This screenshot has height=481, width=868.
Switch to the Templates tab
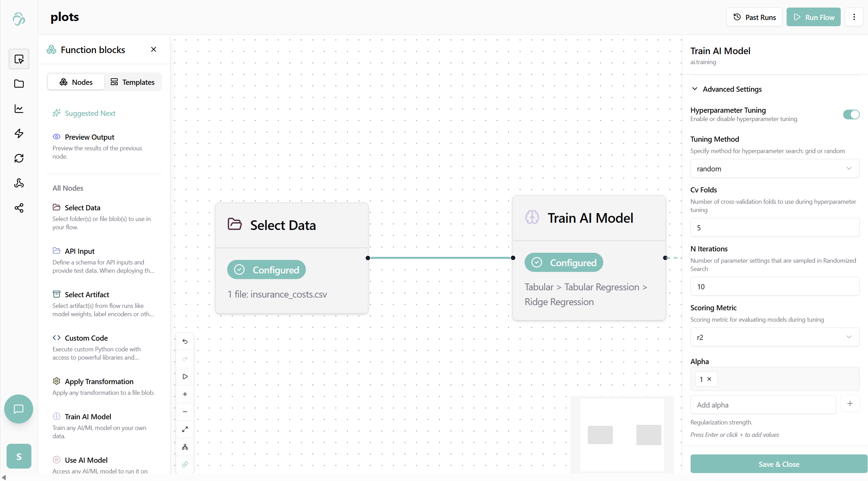coord(133,82)
